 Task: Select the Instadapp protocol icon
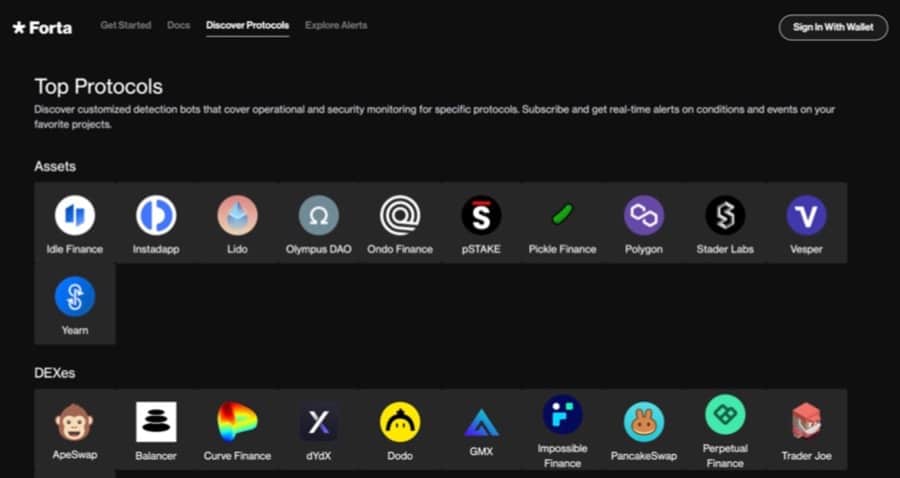(156, 215)
